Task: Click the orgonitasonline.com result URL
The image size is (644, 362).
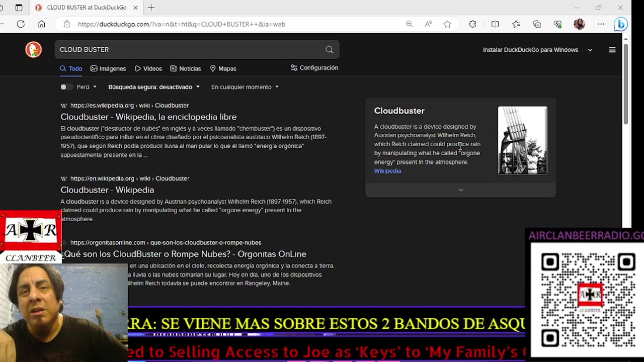Action: click(166, 242)
